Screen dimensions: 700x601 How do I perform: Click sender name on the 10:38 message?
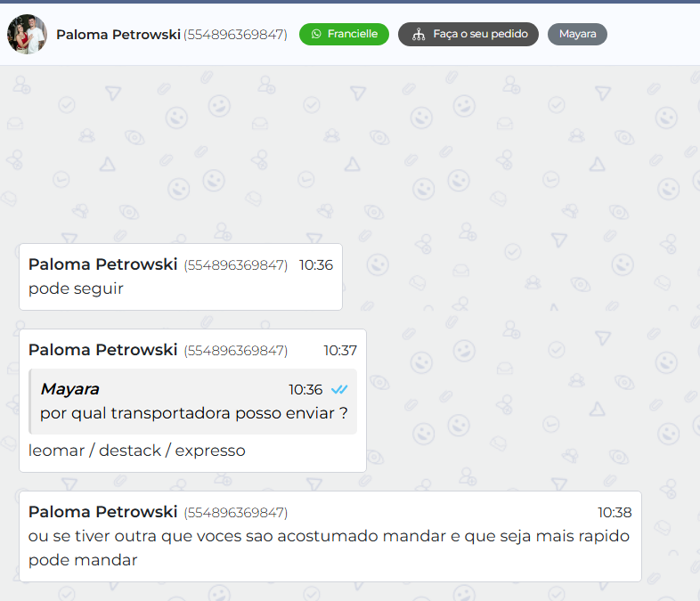[102, 512]
